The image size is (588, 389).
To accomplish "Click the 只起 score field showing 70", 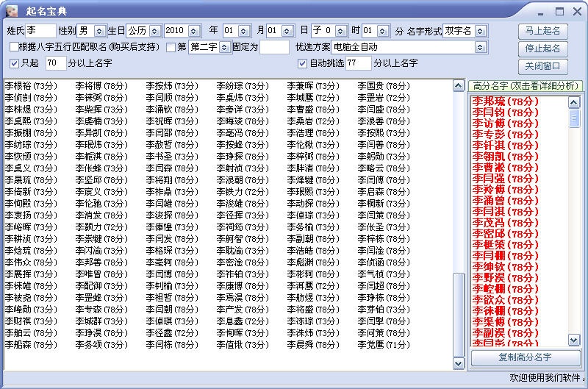I will [56, 63].
